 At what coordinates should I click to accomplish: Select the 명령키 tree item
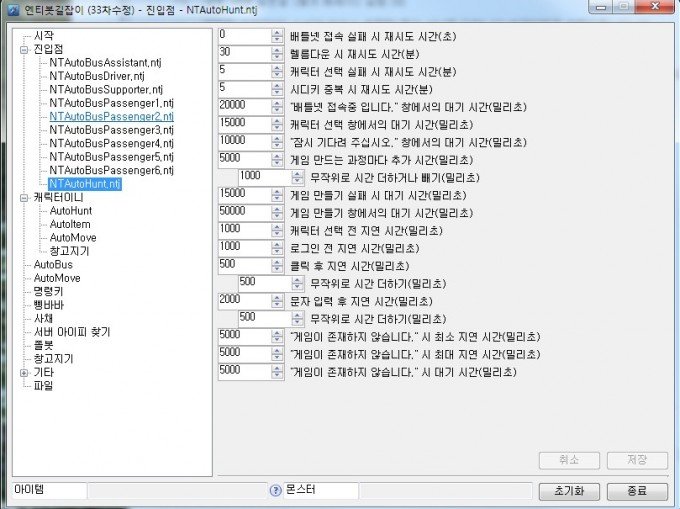[49, 291]
